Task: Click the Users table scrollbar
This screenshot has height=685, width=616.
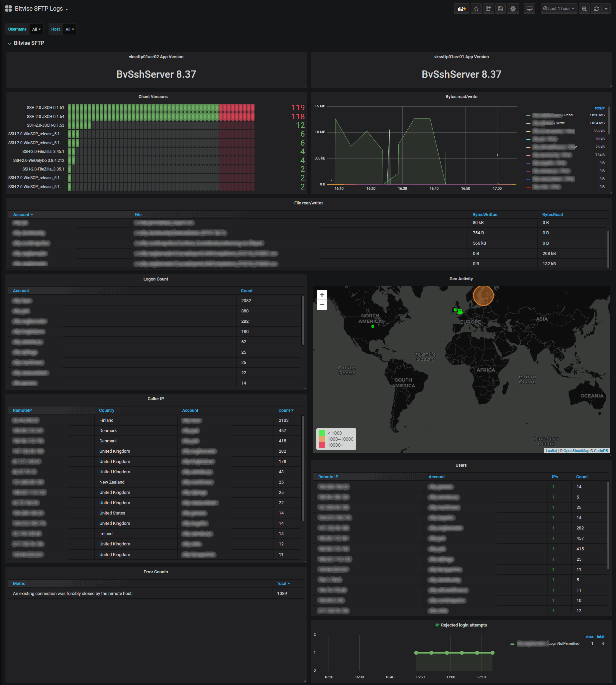Action: click(608, 525)
